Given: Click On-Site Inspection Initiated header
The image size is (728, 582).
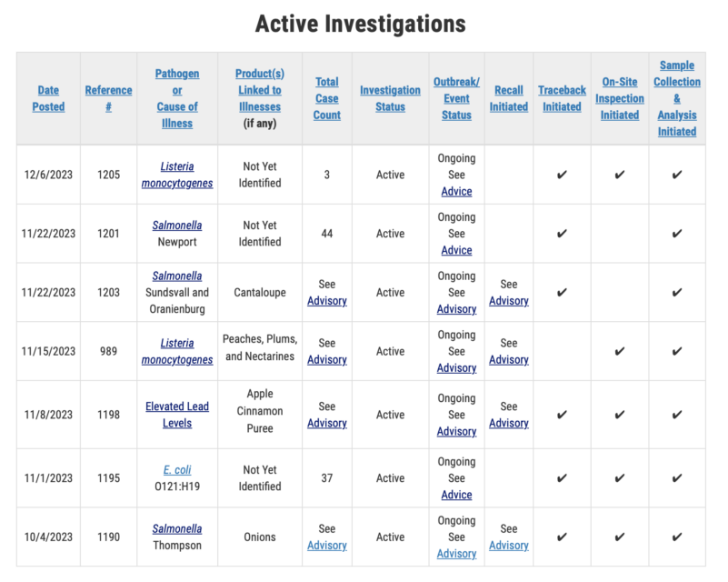Looking at the screenshot, I should click(619, 98).
